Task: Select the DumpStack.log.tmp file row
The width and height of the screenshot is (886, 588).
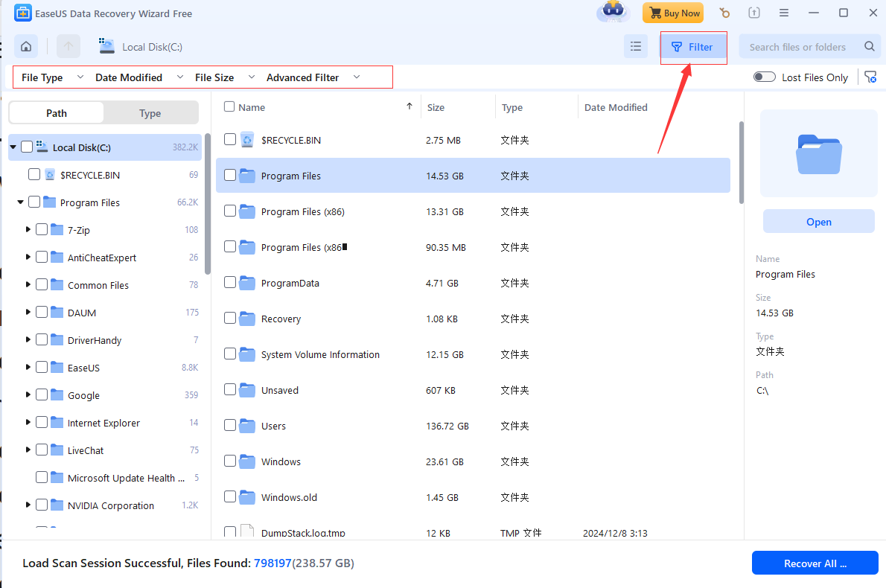Action: pos(473,533)
